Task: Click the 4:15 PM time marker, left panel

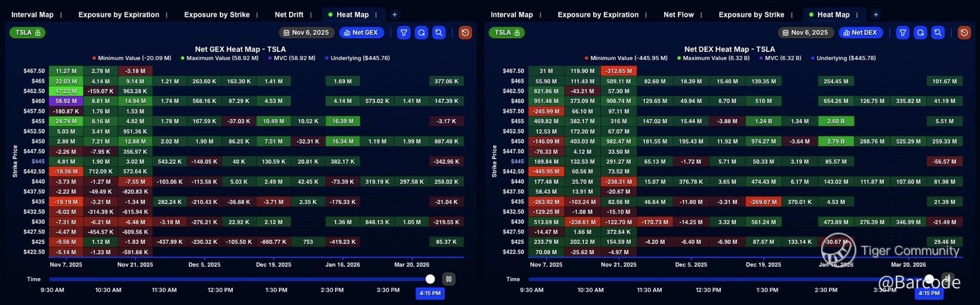Action: [430, 293]
